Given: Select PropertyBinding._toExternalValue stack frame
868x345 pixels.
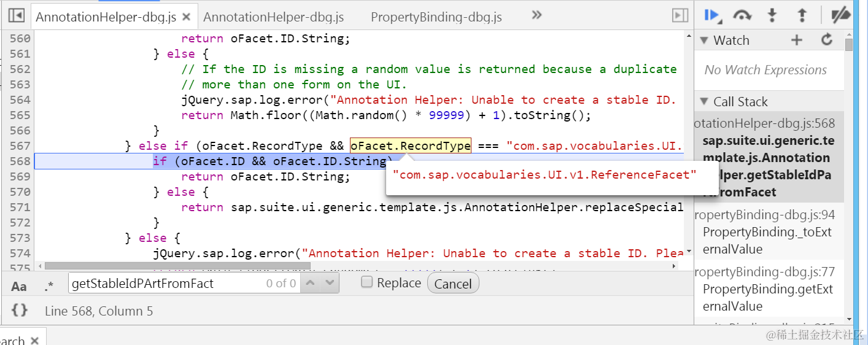Looking at the screenshot, I should pos(769,232).
